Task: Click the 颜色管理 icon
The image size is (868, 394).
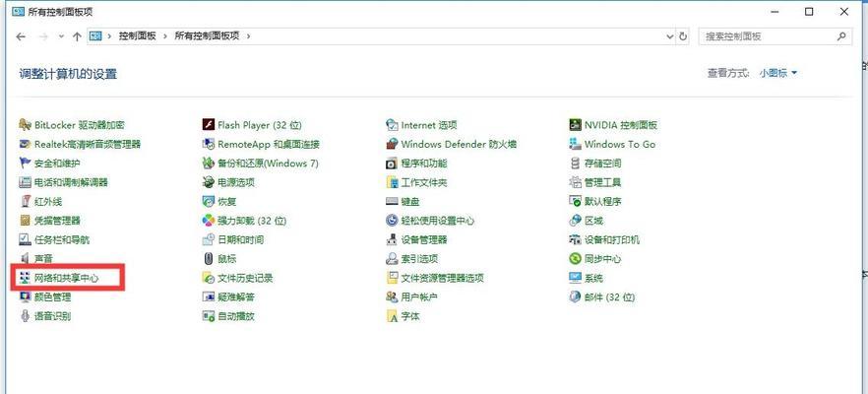Action: (x=25, y=297)
